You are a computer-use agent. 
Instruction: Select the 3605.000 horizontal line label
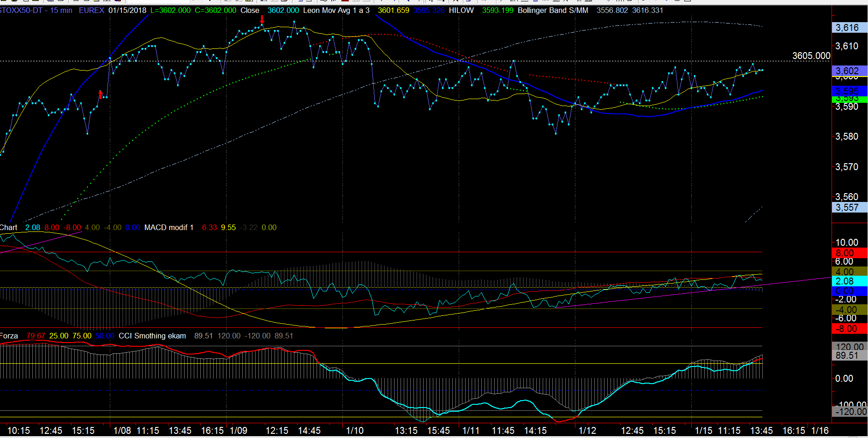coord(811,56)
